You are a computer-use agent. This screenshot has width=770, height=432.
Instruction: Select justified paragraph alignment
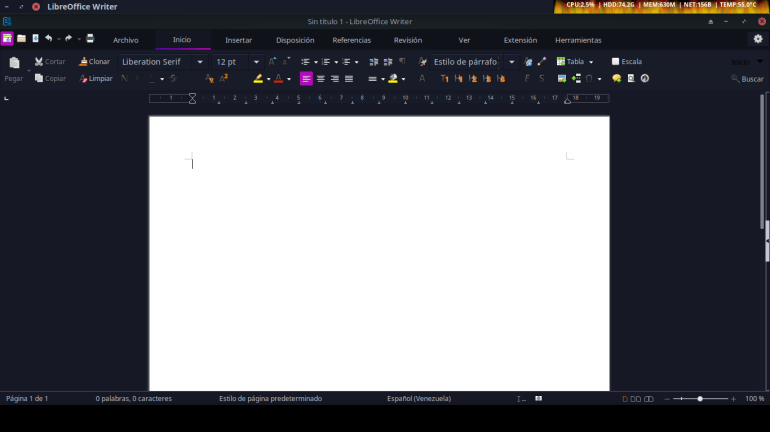pyautogui.click(x=349, y=79)
